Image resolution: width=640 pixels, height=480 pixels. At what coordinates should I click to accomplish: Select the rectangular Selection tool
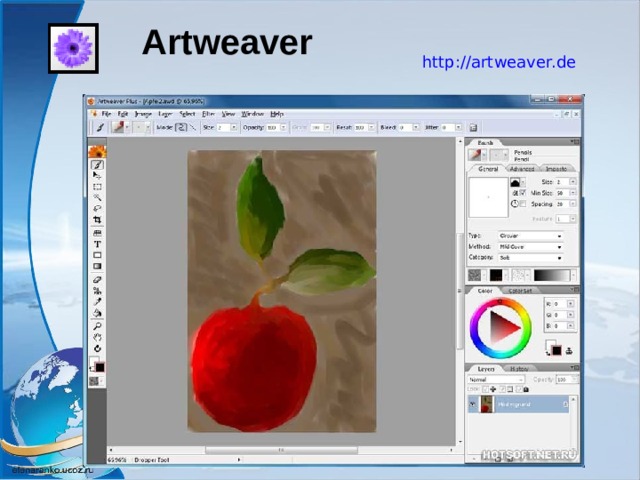(x=97, y=187)
